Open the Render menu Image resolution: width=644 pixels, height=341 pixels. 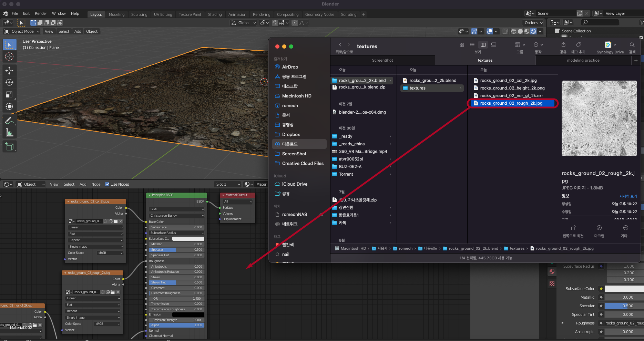(41, 13)
